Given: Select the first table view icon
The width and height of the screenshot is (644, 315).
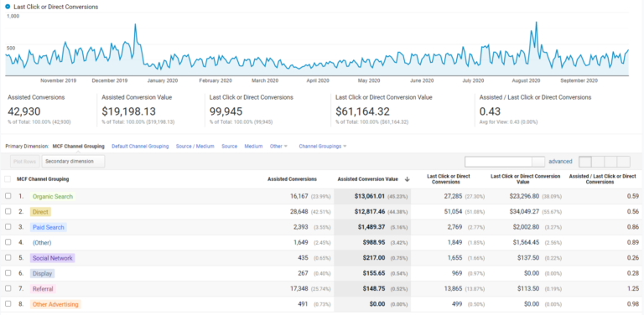Looking at the screenshot, I should click(585, 162).
